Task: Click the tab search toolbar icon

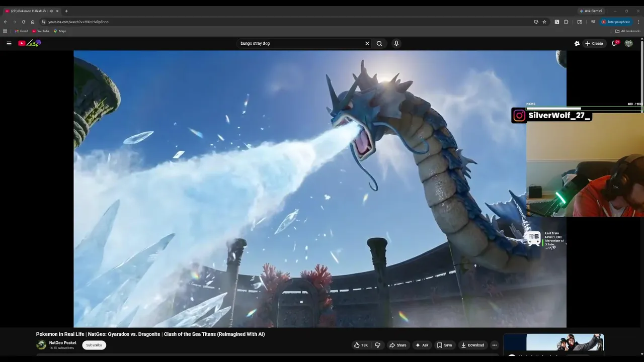Action: point(580,22)
